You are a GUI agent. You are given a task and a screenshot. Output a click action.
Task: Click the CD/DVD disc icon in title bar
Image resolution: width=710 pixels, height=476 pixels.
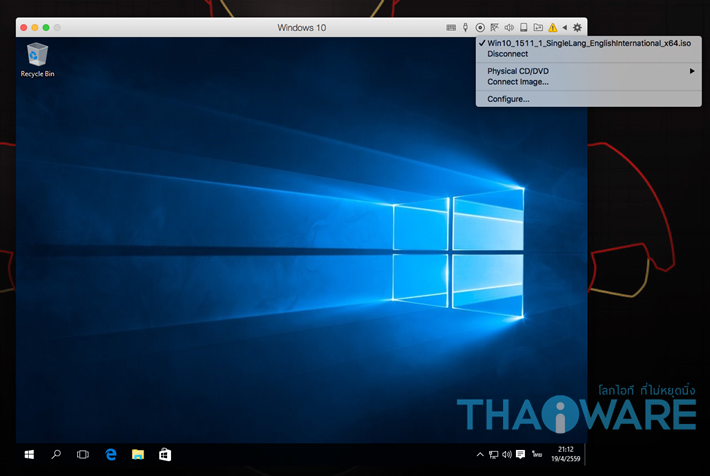(x=480, y=28)
